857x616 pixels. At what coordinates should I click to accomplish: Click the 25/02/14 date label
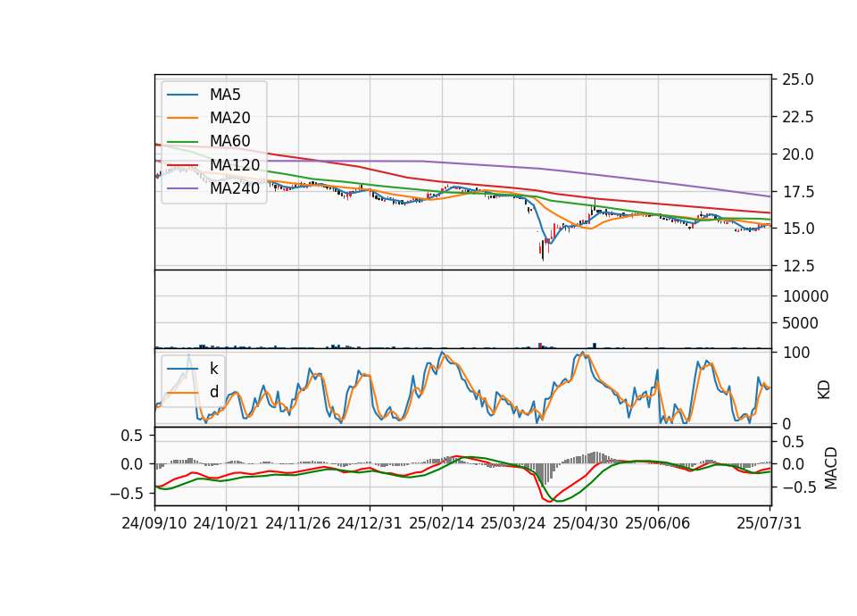442,523
